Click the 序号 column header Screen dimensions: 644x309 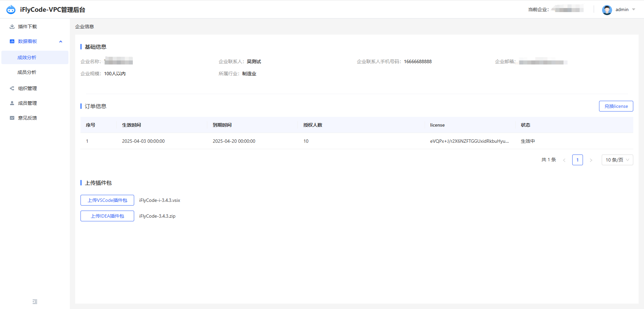pyautogui.click(x=91, y=125)
